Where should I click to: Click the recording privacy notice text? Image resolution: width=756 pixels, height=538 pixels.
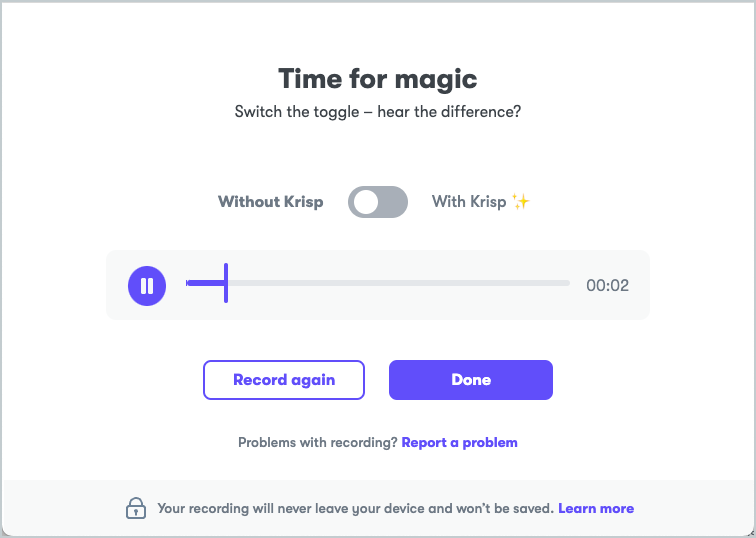coord(355,509)
